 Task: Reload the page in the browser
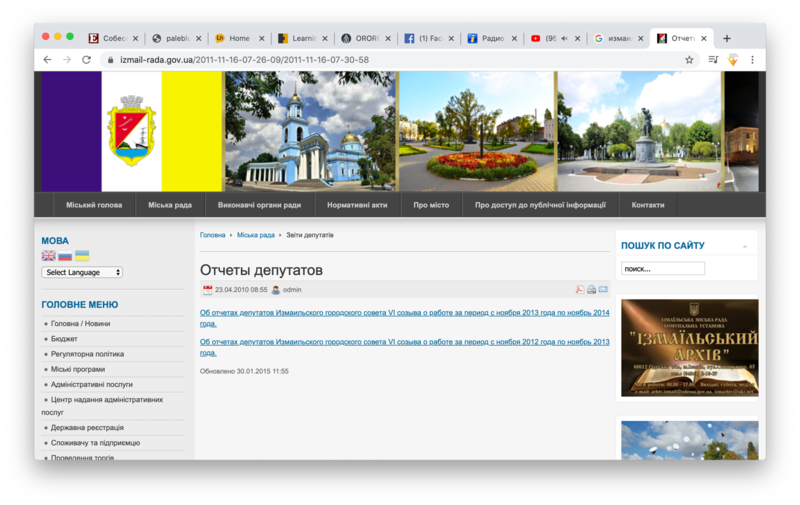click(86, 60)
